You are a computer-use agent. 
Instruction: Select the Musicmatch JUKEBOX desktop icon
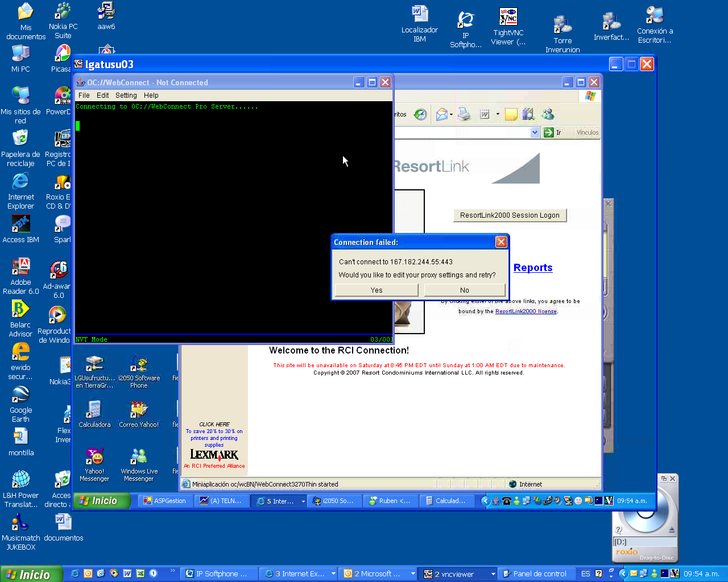pyautogui.click(x=21, y=532)
